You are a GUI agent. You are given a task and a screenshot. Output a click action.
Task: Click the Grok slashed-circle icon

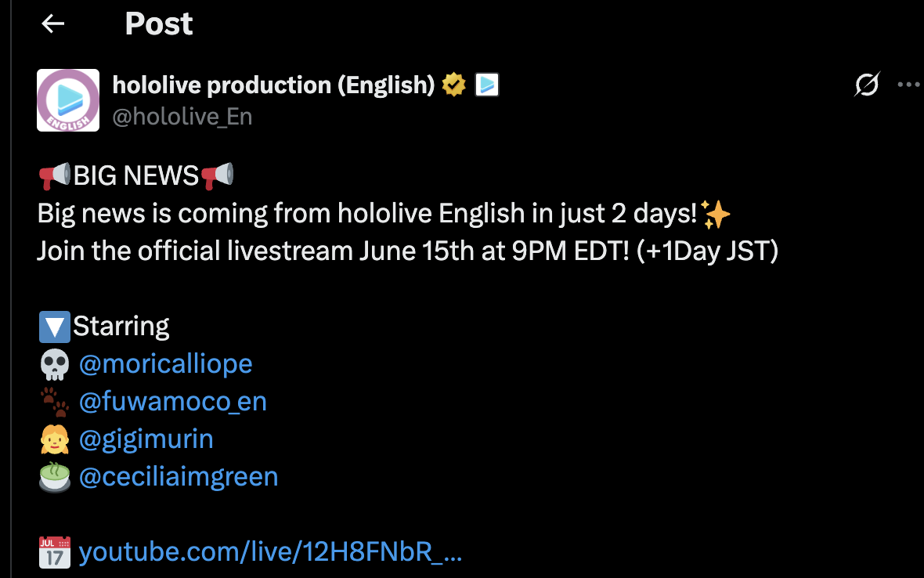pyautogui.click(x=867, y=85)
